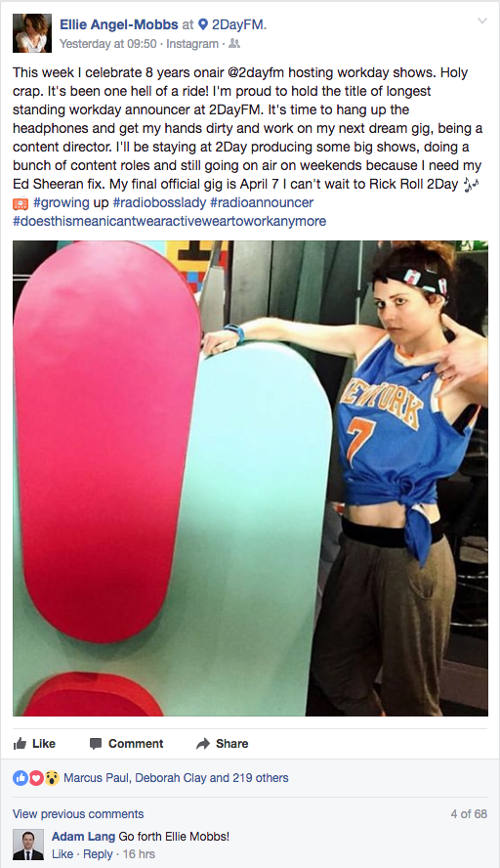The width and height of the screenshot is (500, 868).
Task: Open the #doesthismeanicantwearactiveweartoworkanymore hashtag
Action: click(169, 221)
